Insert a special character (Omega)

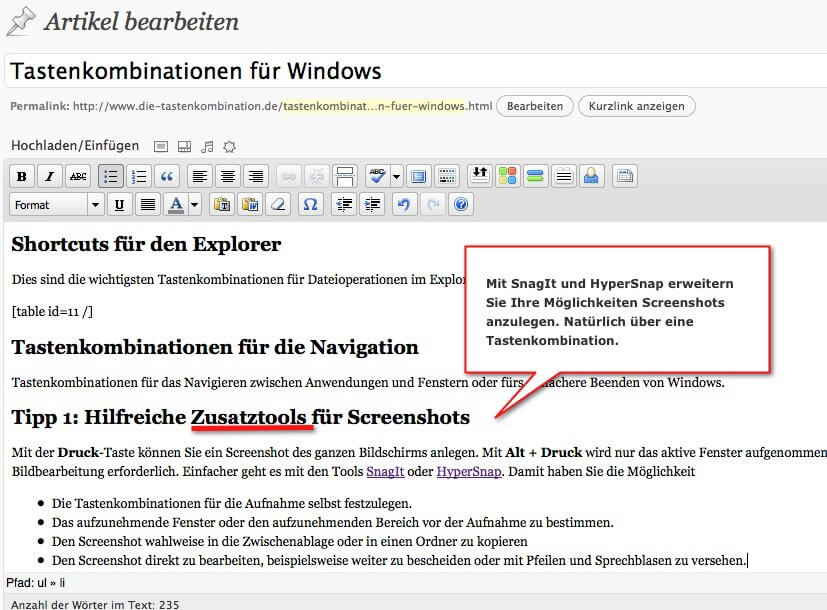311,205
